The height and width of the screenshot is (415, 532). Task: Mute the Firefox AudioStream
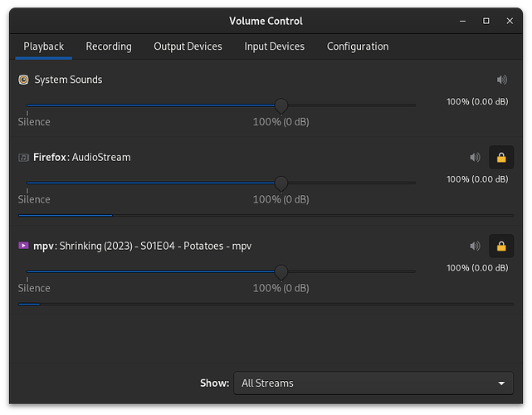[475, 158]
